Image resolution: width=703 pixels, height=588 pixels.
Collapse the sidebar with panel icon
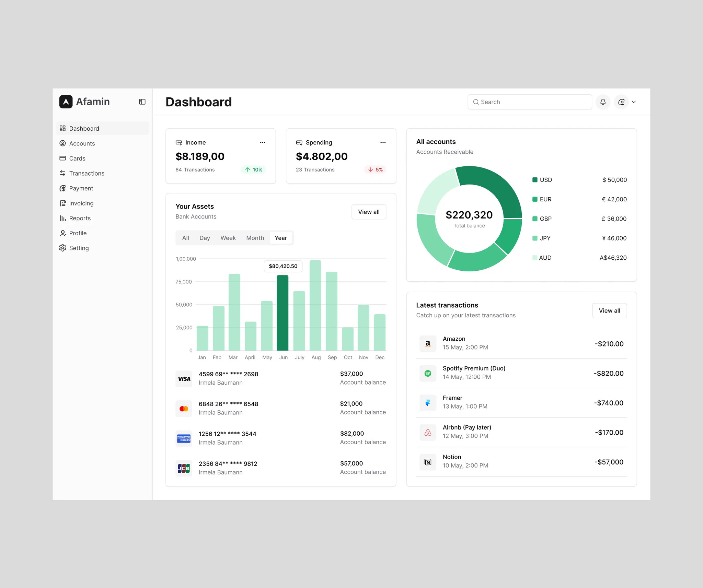[x=142, y=102]
